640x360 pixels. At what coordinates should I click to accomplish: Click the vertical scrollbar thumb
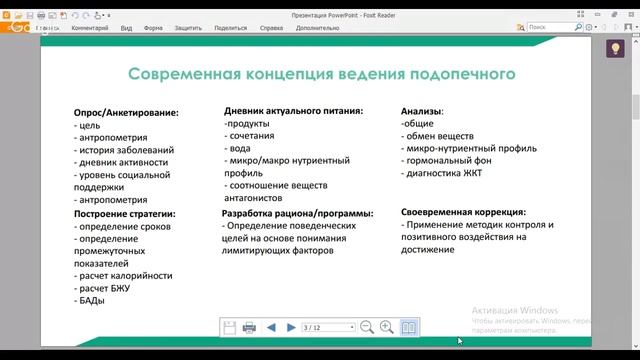(636, 107)
